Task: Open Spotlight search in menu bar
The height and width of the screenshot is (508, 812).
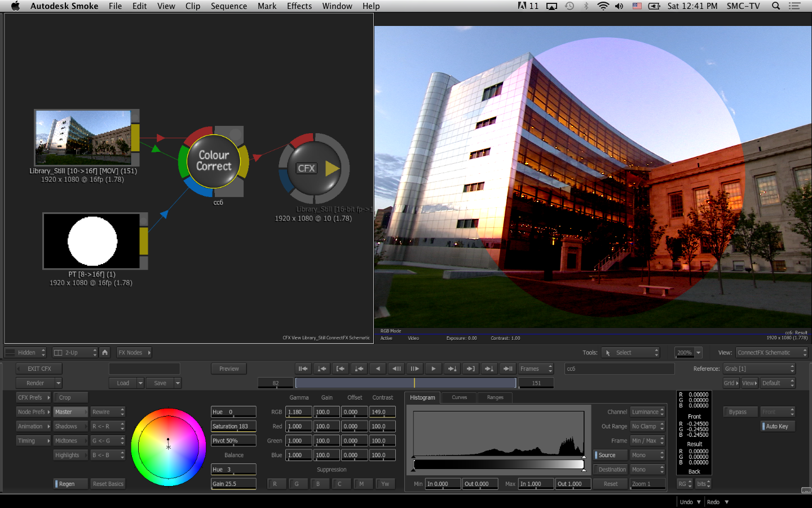Action: 776,6
